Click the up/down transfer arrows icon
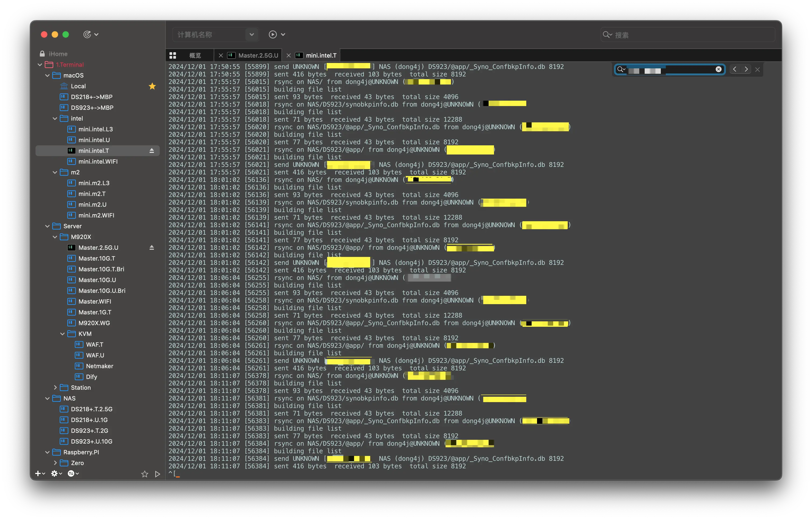Screen dimensions: 812x520 pyautogui.click(x=71, y=473)
